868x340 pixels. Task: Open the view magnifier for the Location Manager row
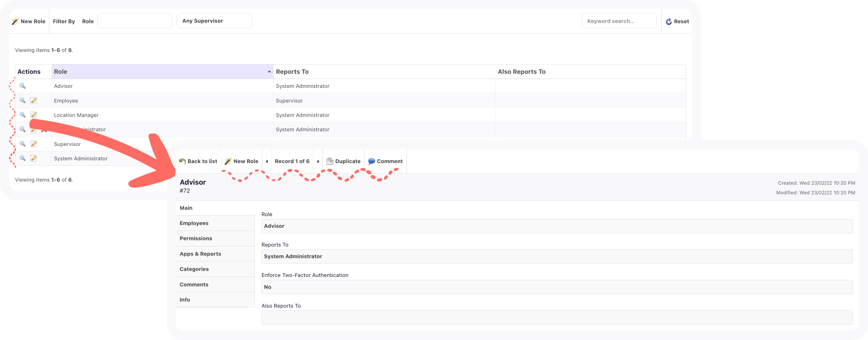[x=23, y=114]
